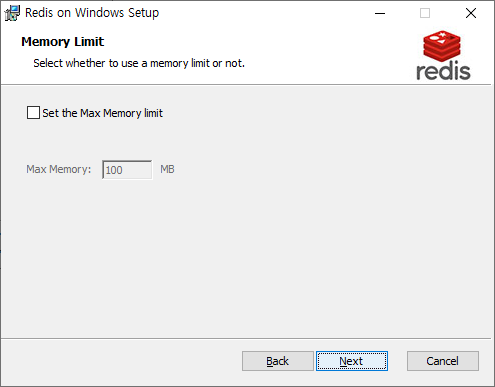
Task: Click the 'Redis on Windows Setup' title
Action: coord(92,13)
